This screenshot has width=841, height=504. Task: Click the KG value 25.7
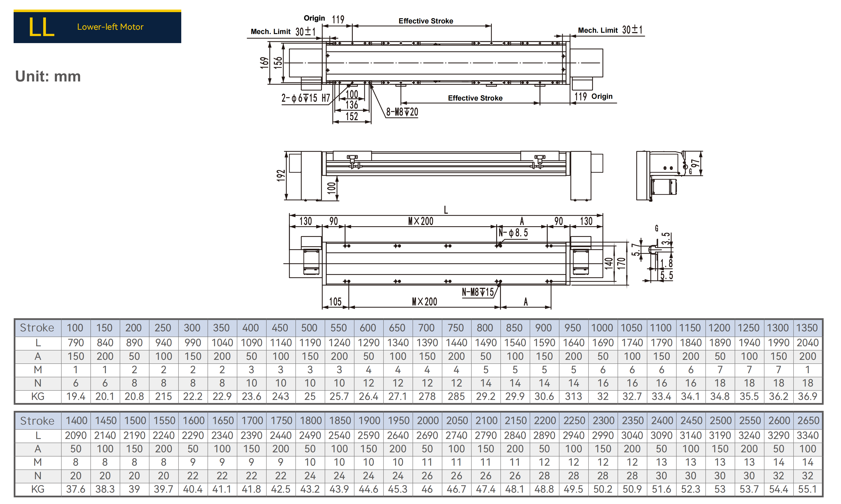pos(339,396)
